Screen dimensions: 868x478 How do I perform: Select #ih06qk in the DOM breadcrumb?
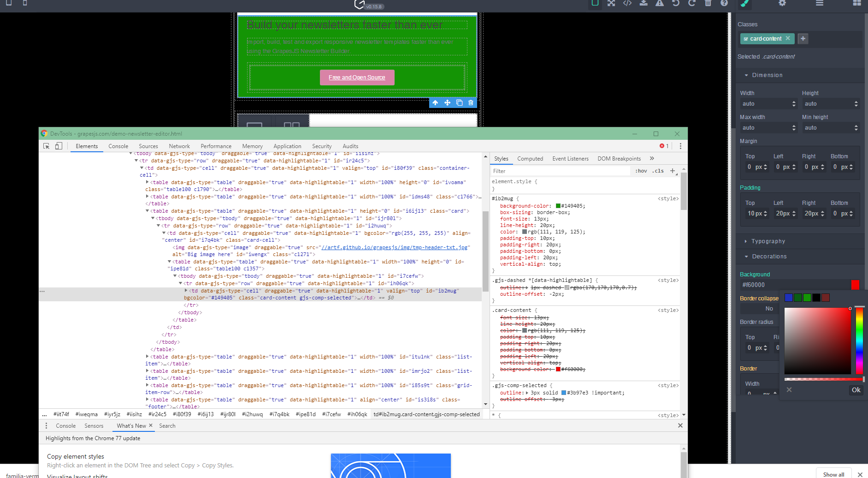[x=357, y=414]
